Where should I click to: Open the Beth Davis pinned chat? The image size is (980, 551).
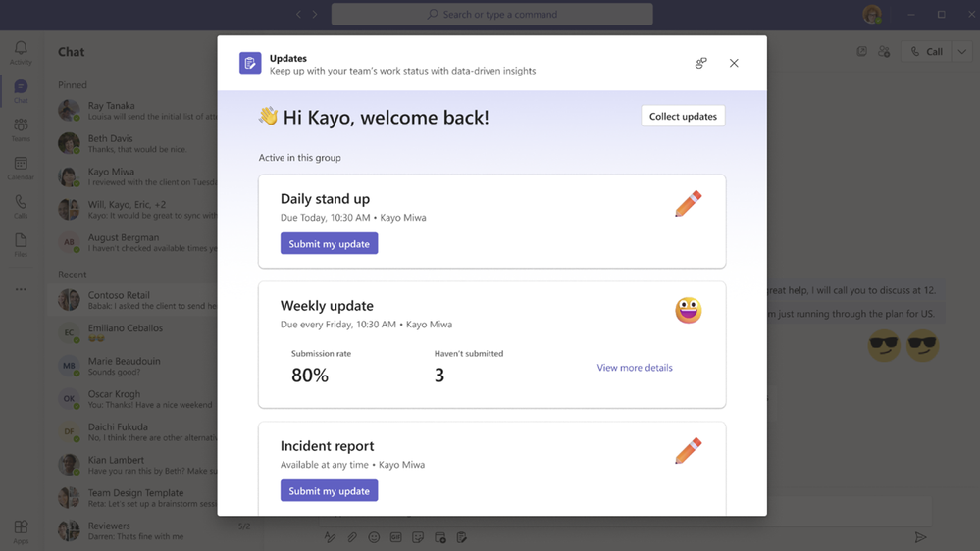click(136, 144)
